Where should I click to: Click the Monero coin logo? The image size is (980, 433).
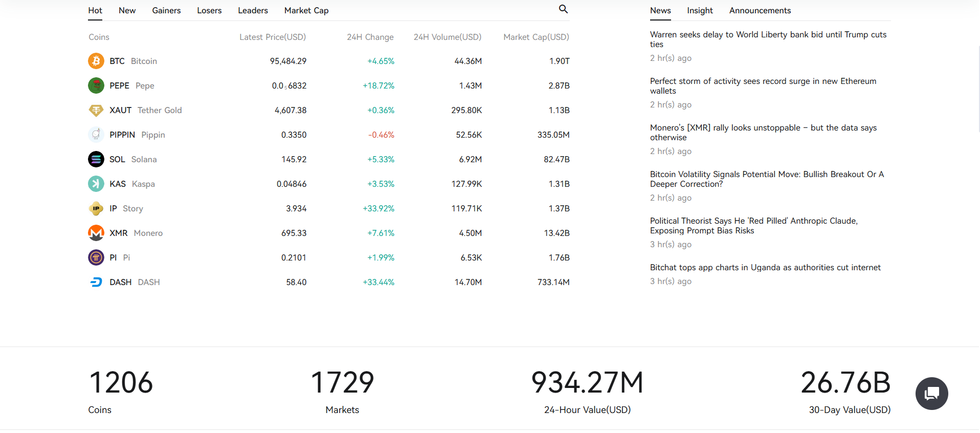click(x=96, y=233)
